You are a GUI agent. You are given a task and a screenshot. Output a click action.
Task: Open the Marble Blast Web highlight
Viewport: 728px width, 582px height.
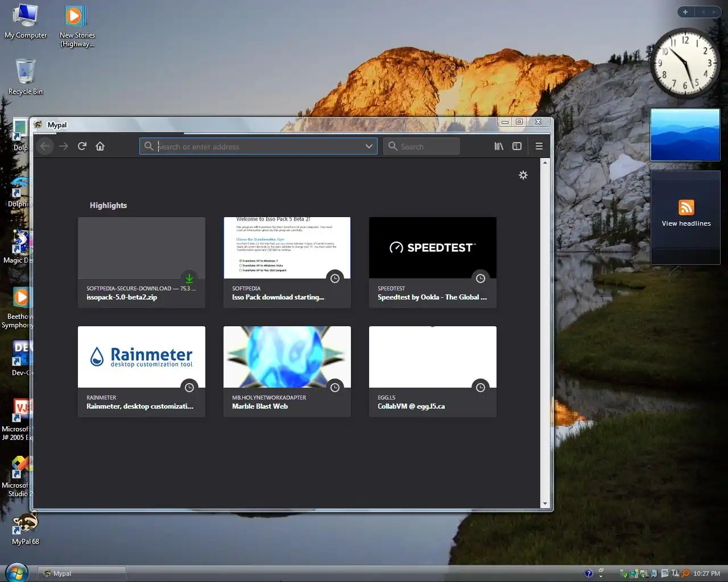click(287, 371)
